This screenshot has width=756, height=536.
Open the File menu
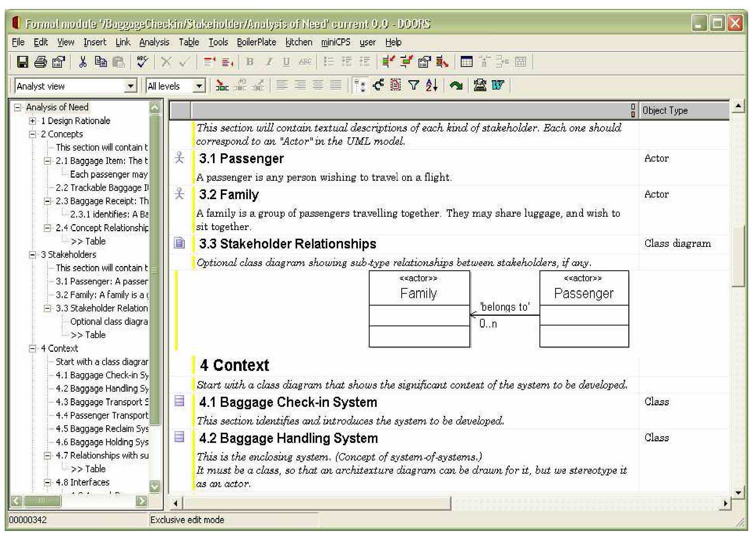click(18, 42)
